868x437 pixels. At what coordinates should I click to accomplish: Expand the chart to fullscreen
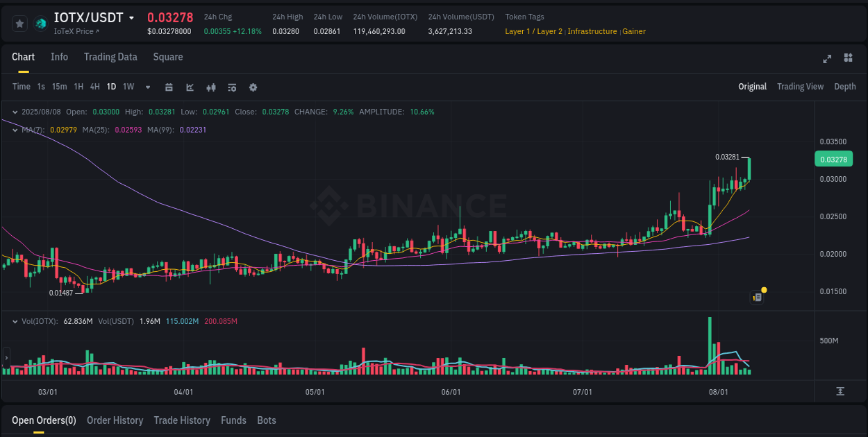tap(826, 59)
